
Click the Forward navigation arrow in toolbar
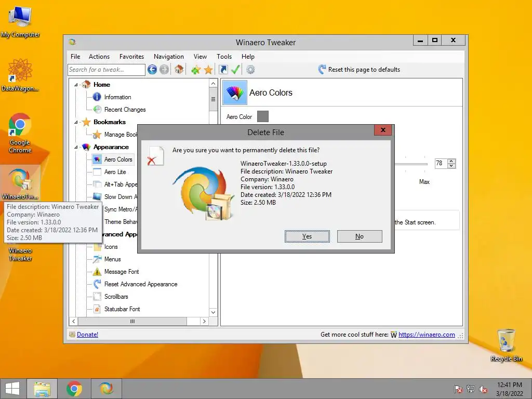point(164,70)
